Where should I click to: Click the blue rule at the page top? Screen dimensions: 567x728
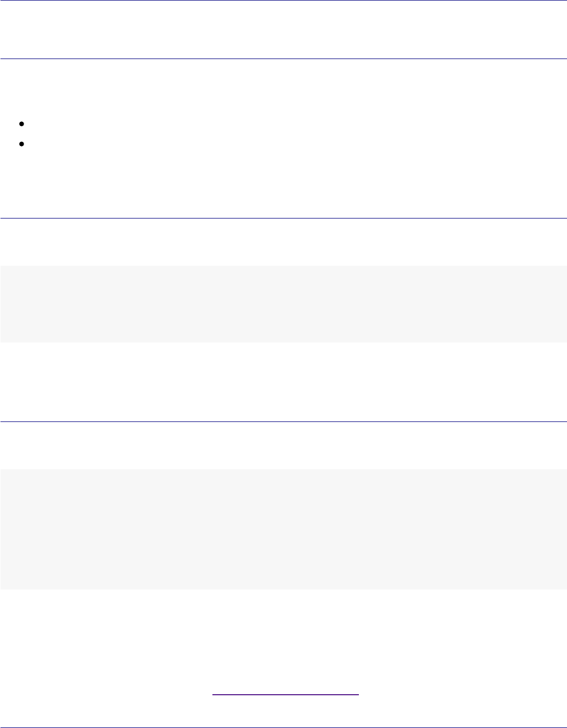pyautogui.click(x=283, y=1)
